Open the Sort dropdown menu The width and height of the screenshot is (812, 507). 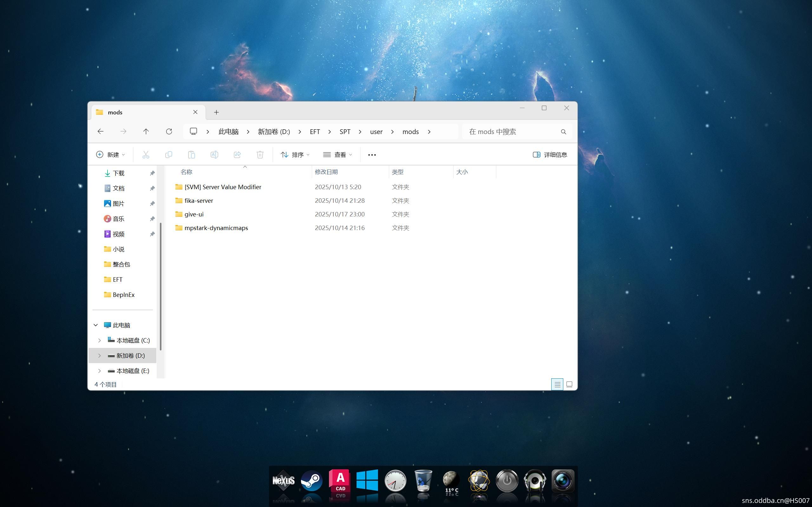click(x=295, y=155)
